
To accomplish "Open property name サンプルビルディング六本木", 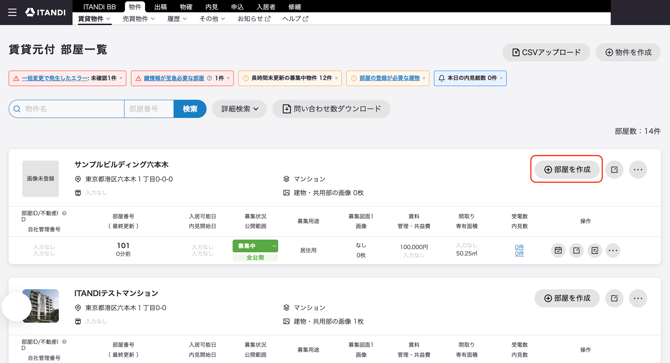I will coord(121,164).
